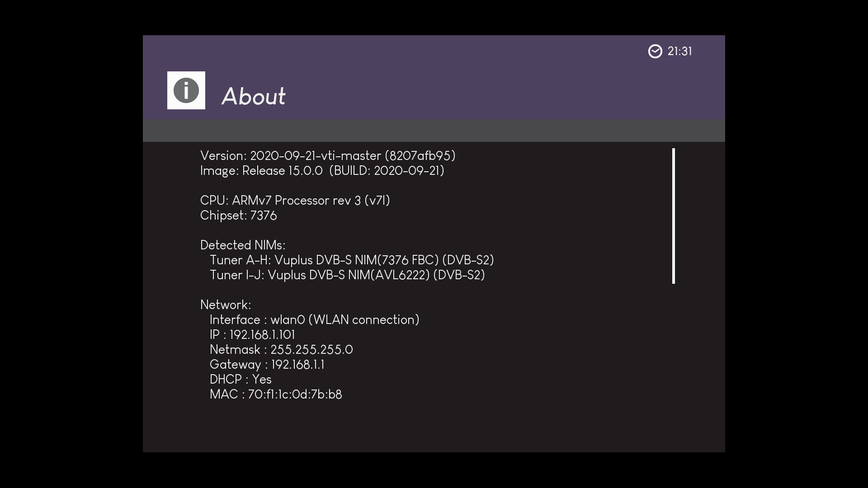This screenshot has height=488, width=868.
Task: Click the About screen title
Action: 253,96
